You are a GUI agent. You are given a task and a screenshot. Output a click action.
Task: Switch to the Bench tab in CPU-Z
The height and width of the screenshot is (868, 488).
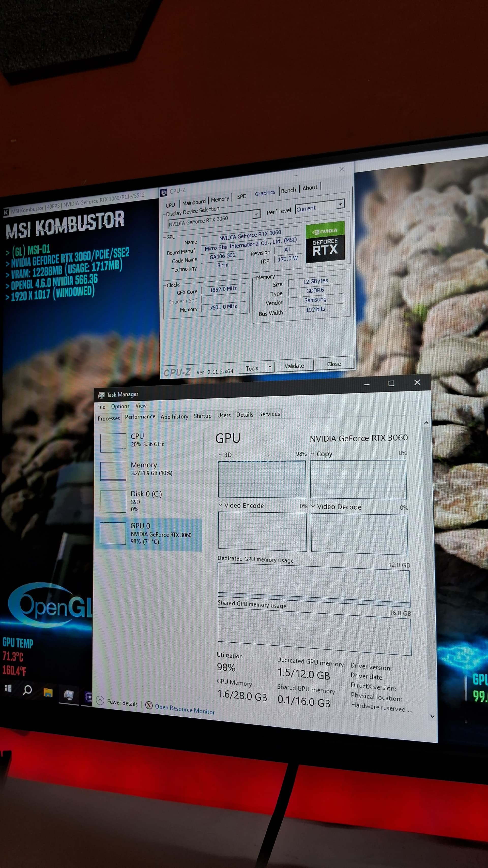click(x=288, y=190)
